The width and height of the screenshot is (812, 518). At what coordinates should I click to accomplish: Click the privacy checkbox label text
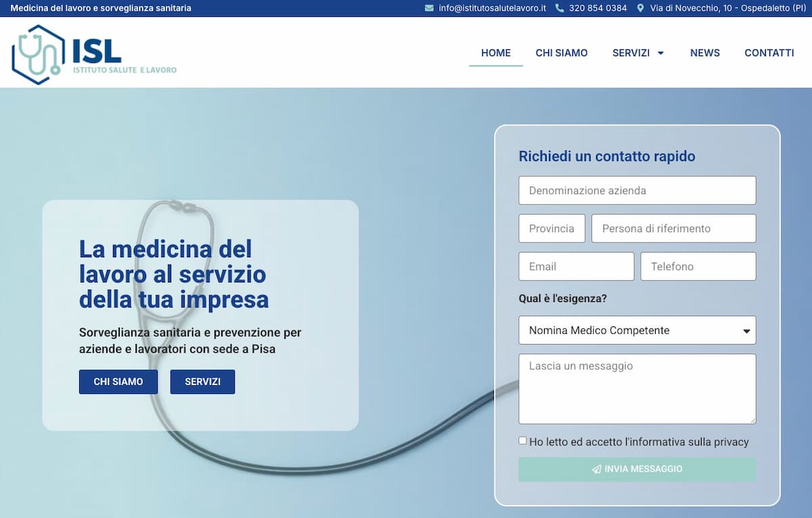(639, 441)
